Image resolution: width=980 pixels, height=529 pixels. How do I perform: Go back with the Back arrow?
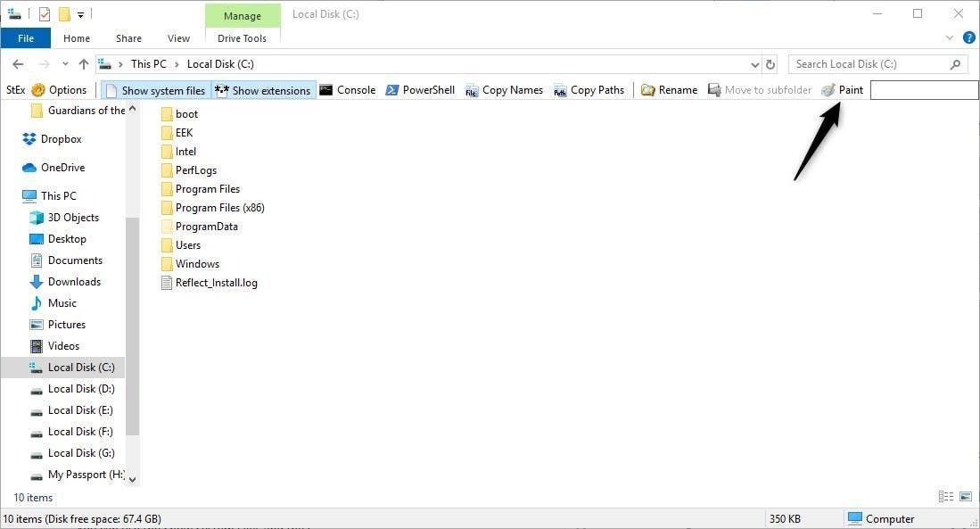18,63
